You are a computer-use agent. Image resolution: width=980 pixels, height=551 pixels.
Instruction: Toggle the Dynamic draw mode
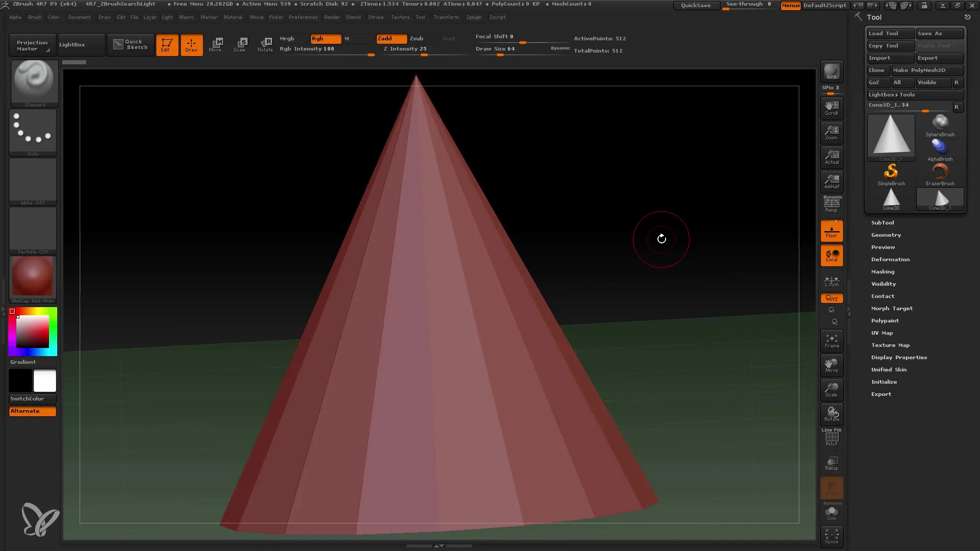coord(560,48)
